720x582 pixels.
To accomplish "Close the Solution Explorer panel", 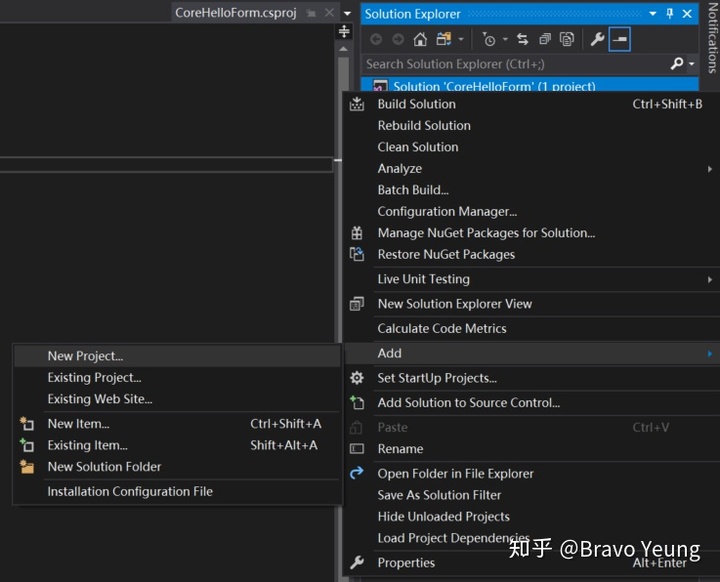I will click(687, 14).
